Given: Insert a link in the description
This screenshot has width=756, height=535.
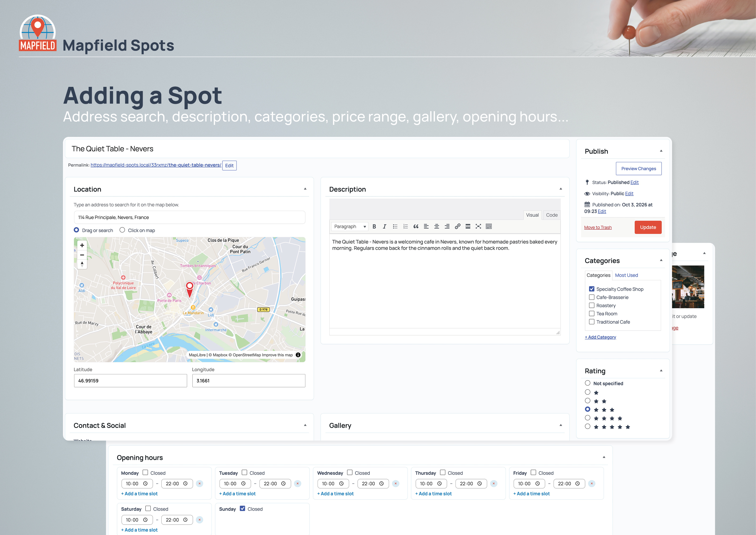Looking at the screenshot, I should click(458, 226).
